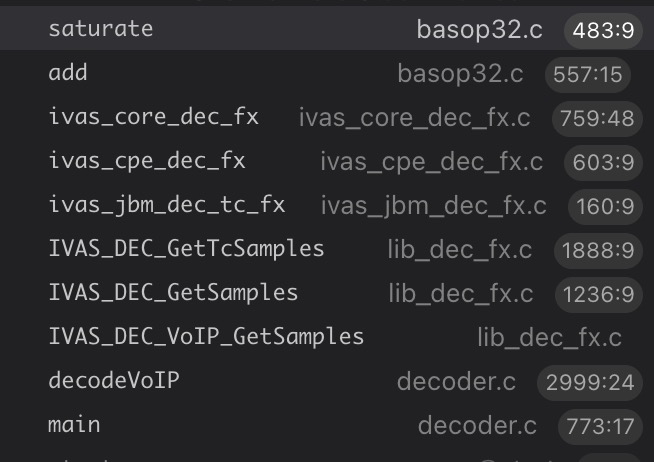
Task: Select the add stack frame
Action: (68, 73)
